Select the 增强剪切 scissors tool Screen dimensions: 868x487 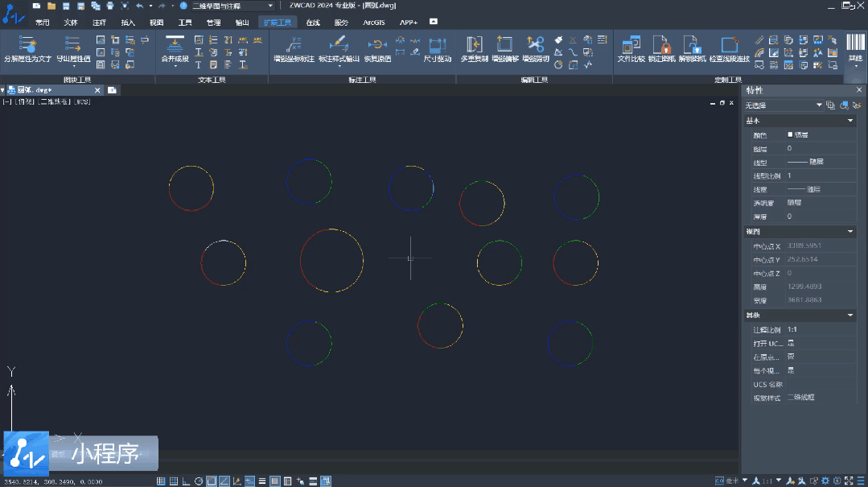pos(536,48)
